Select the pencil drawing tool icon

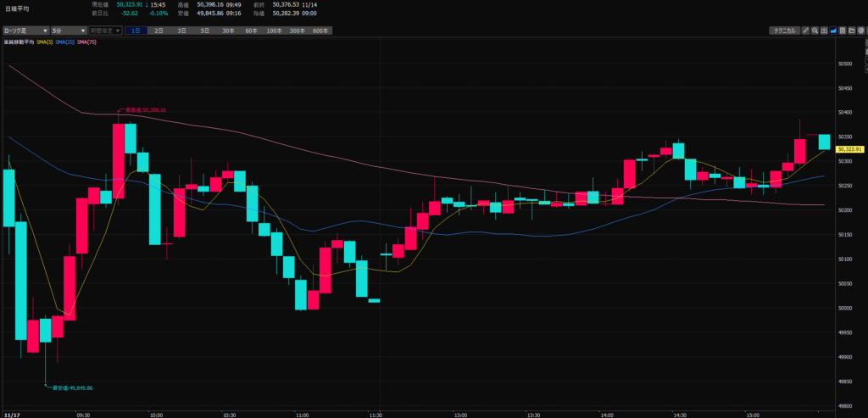click(x=805, y=31)
